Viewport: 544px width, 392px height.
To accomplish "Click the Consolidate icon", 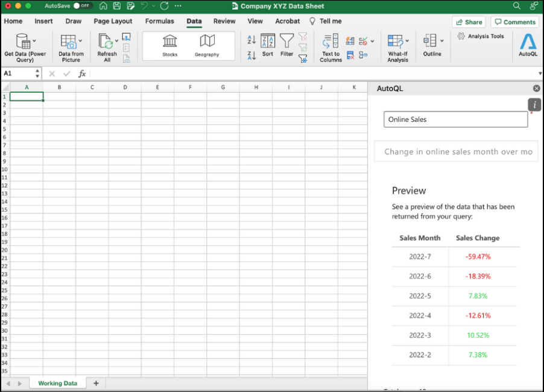I will coord(363,55).
